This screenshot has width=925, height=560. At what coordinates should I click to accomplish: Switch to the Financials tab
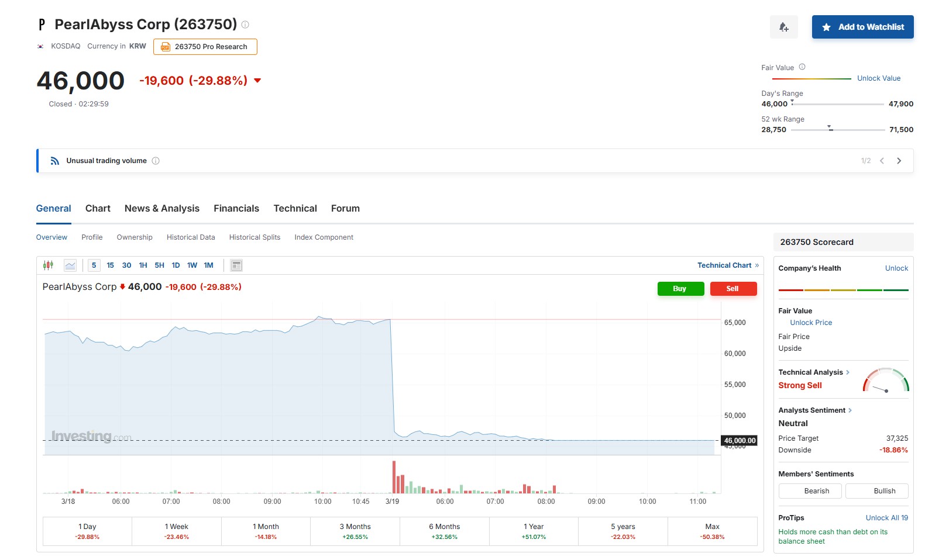[236, 209]
